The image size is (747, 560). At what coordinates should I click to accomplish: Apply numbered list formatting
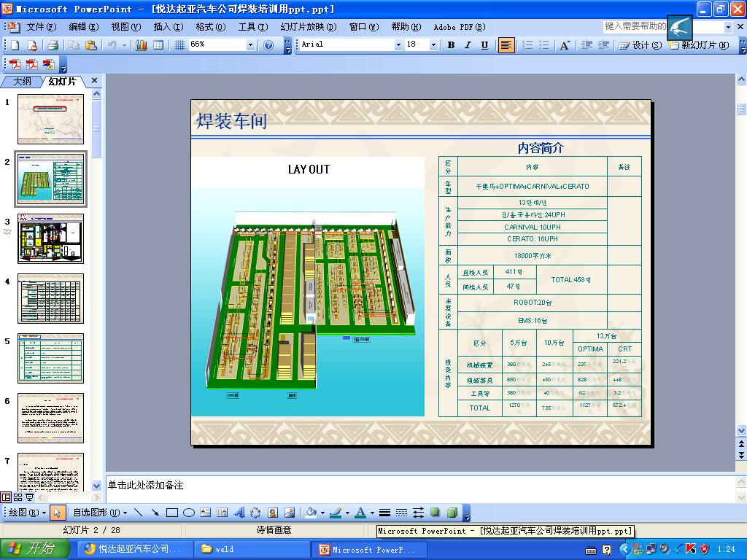coord(527,44)
